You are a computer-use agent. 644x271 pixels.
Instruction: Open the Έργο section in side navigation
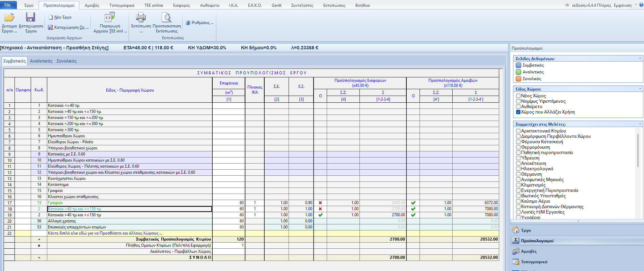click(526, 230)
